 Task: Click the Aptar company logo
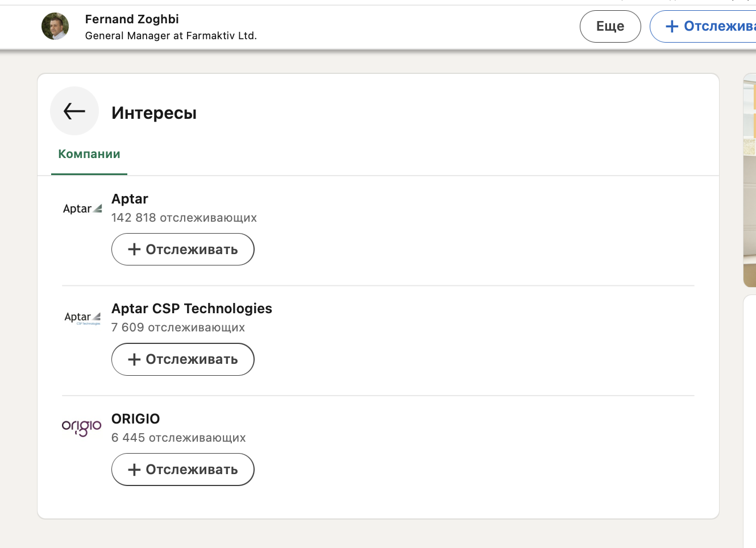82,209
